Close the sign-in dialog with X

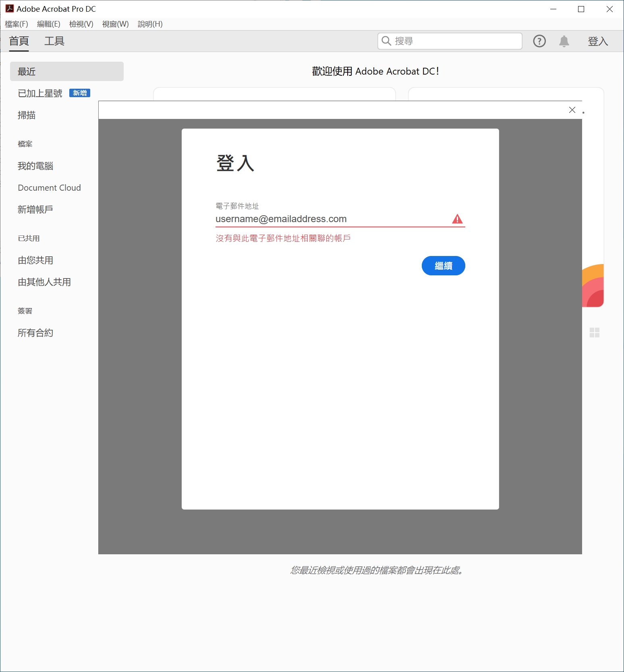(572, 110)
